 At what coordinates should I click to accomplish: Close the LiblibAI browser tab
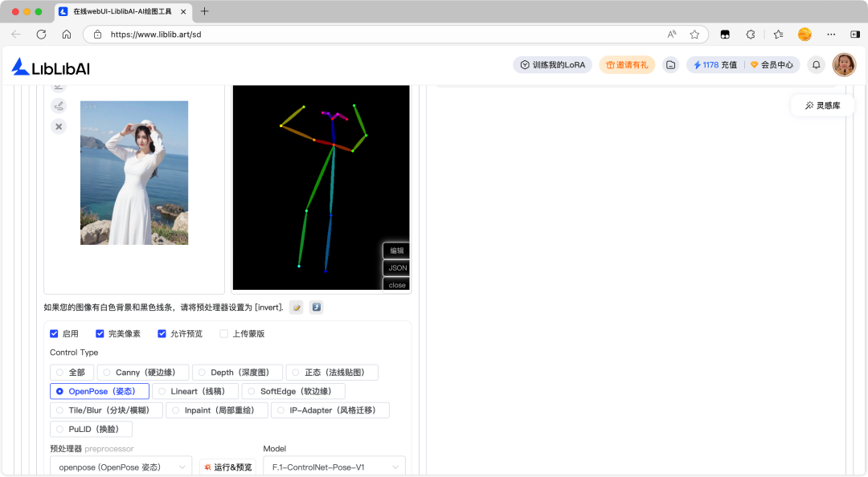click(x=183, y=11)
